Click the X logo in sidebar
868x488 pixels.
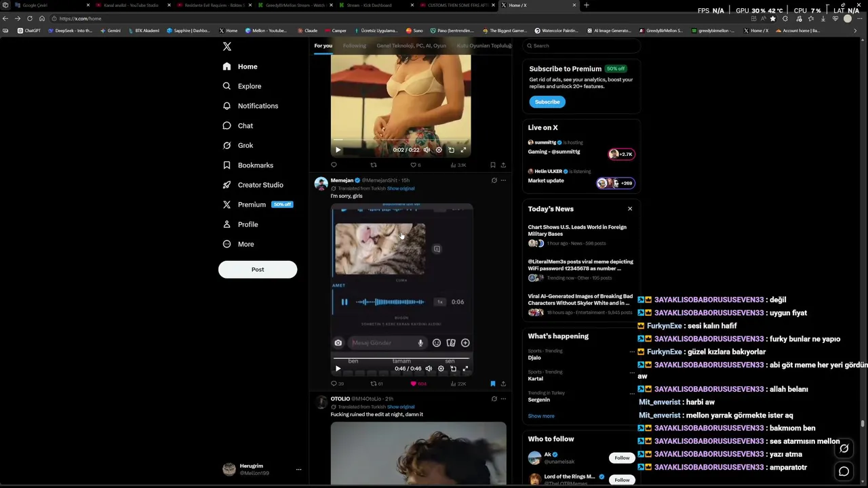pos(227,47)
